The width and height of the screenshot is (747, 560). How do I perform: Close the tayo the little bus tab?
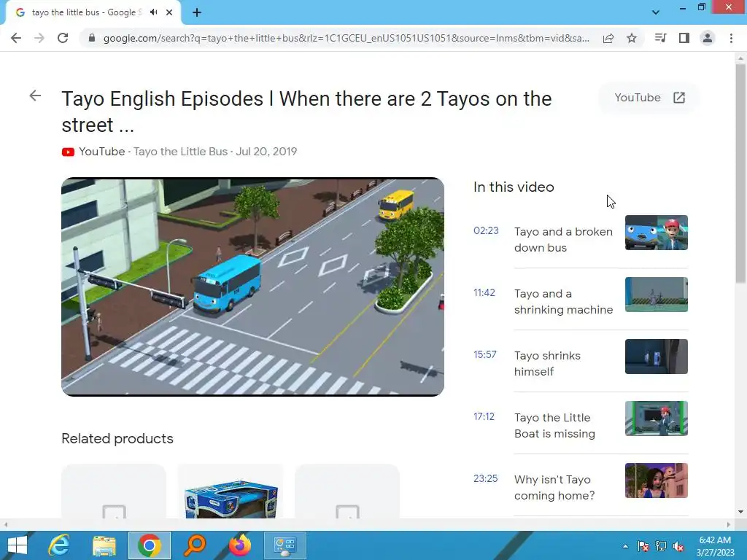tap(169, 12)
